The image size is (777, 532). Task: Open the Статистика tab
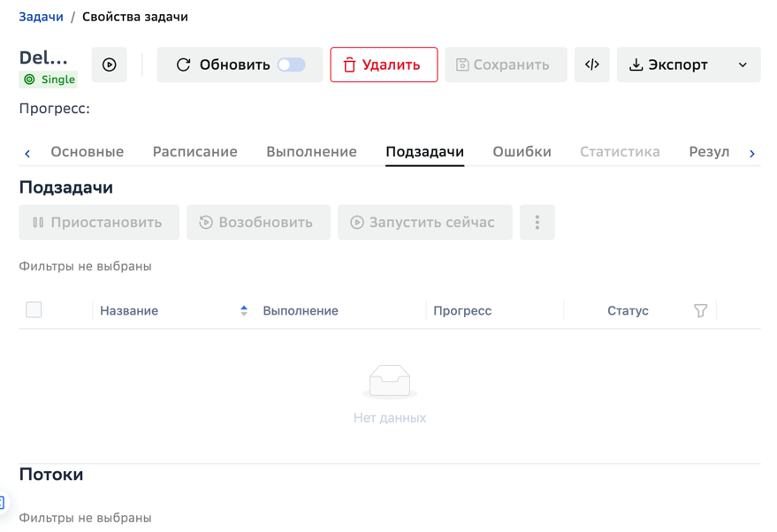point(620,152)
